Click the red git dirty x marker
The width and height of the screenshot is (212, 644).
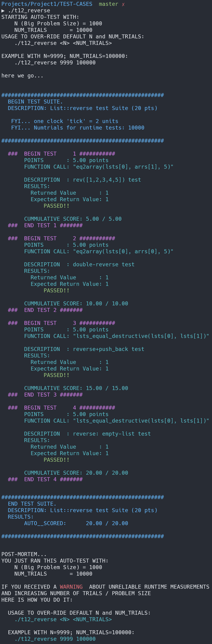coord(123,4)
